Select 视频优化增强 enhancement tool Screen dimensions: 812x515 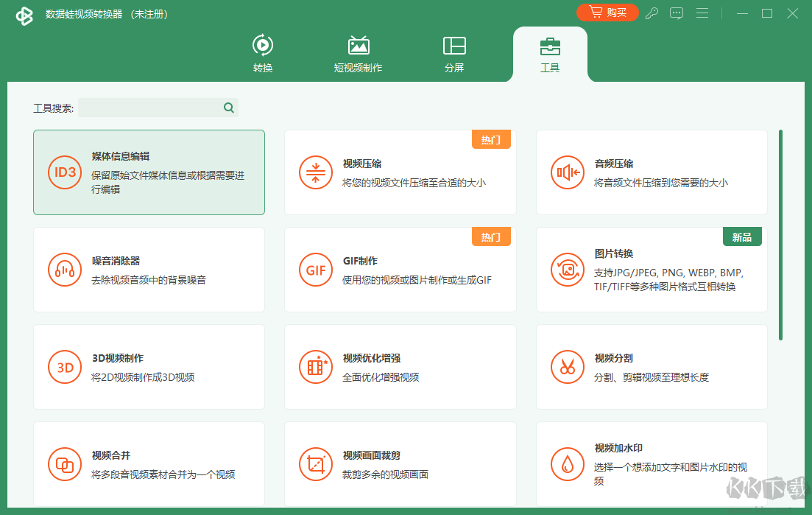(400, 367)
